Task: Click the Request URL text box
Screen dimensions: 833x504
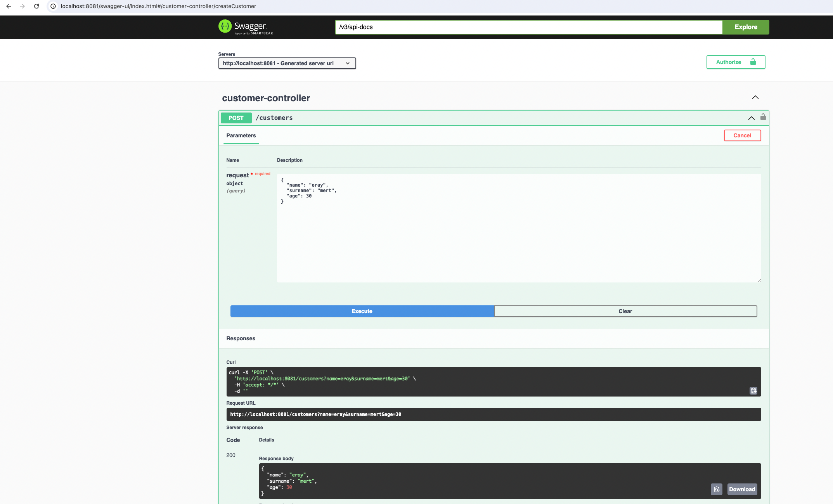Action: [494, 414]
